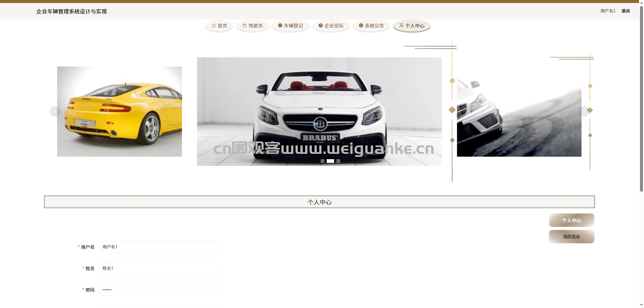
Task: Click the yellow sports car image
Action: pos(119,112)
